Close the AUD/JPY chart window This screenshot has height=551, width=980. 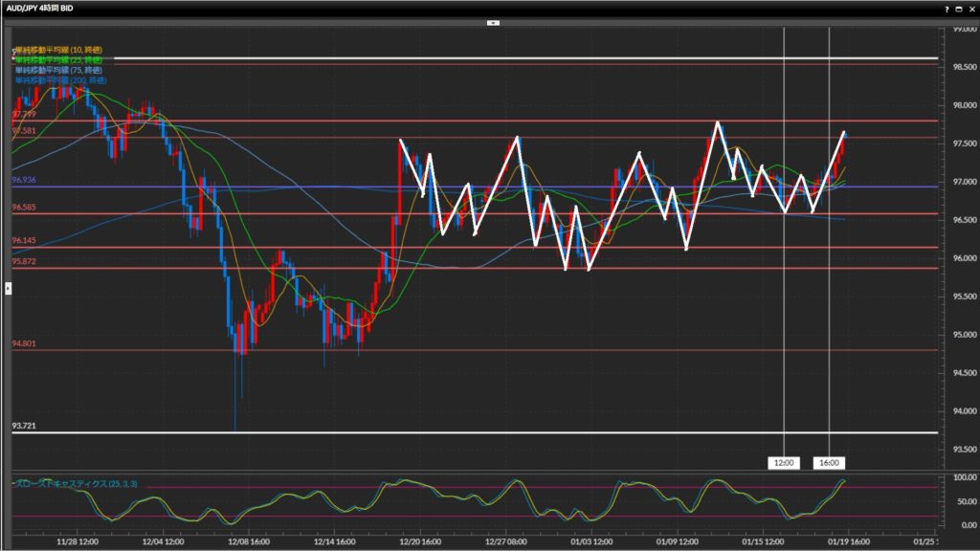(x=970, y=8)
